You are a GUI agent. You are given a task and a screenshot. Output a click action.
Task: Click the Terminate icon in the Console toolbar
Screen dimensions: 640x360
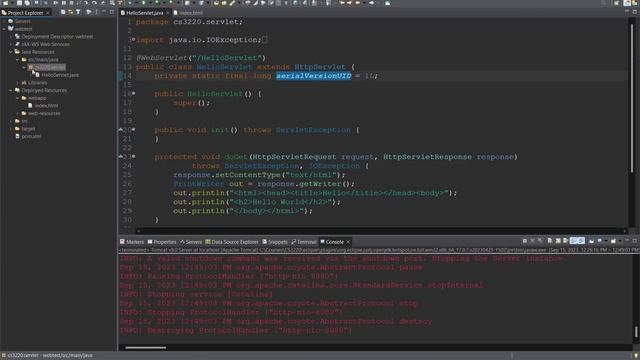tap(525, 241)
